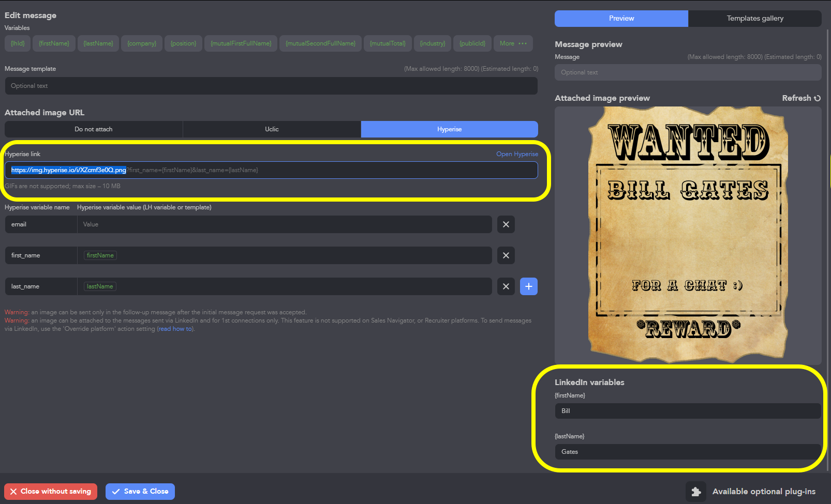Click Save & Close button

[x=140, y=492]
